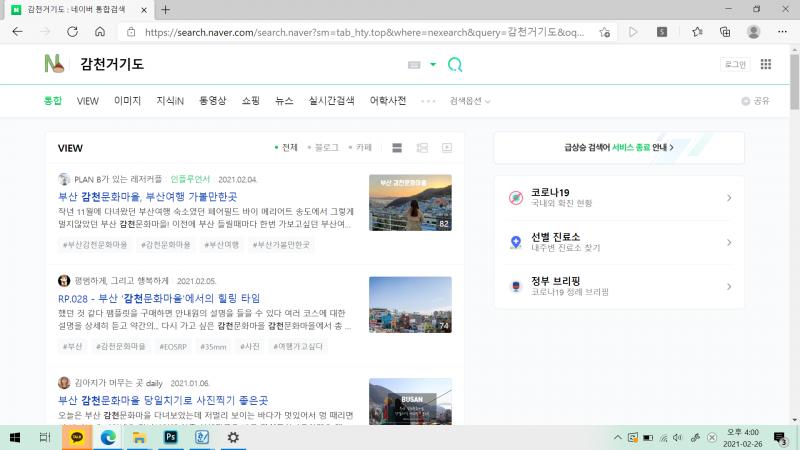Open the 코로나19 status row

(x=619, y=197)
